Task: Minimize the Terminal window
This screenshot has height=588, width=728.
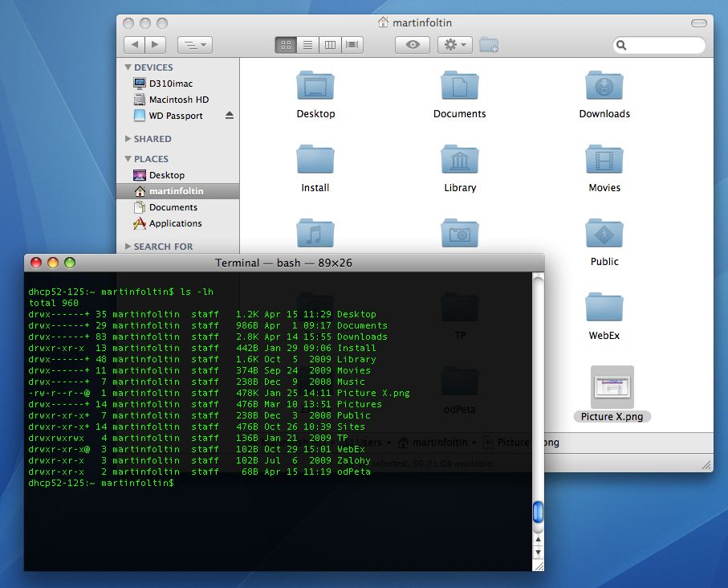Action: point(53,263)
